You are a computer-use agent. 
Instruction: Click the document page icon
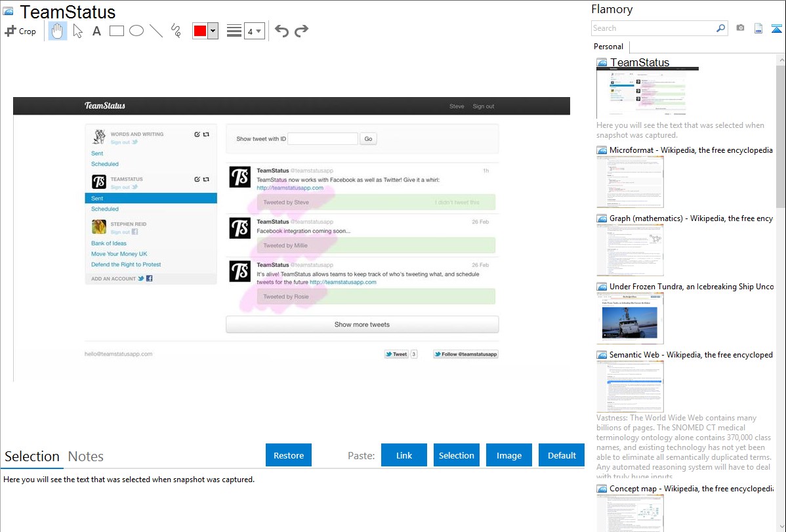tap(758, 28)
